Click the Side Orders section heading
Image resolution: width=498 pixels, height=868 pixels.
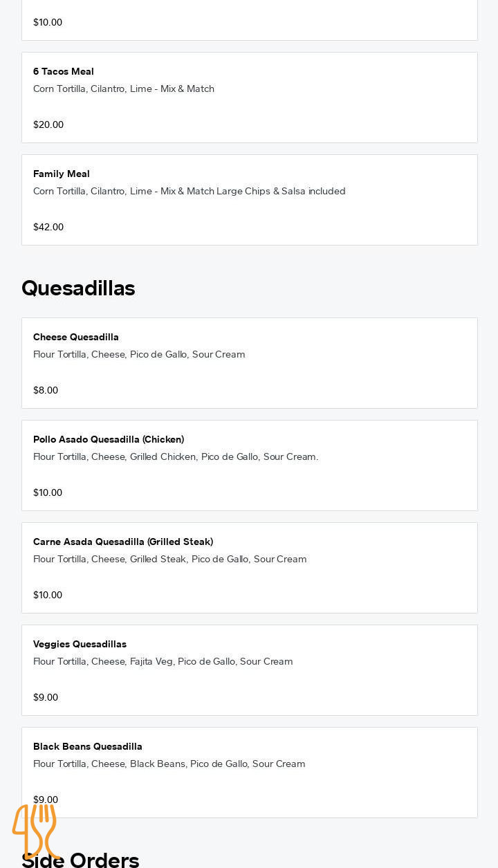(x=104, y=860)
